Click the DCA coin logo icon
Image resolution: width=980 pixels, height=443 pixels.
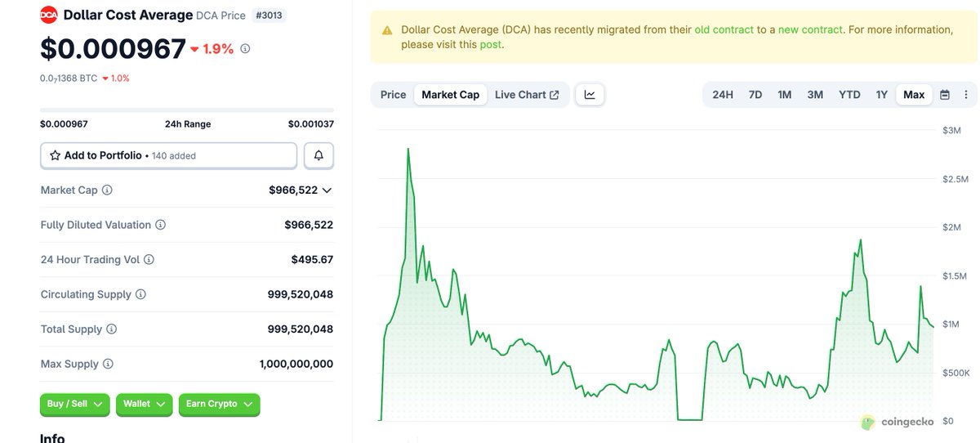tap(49, 14)
